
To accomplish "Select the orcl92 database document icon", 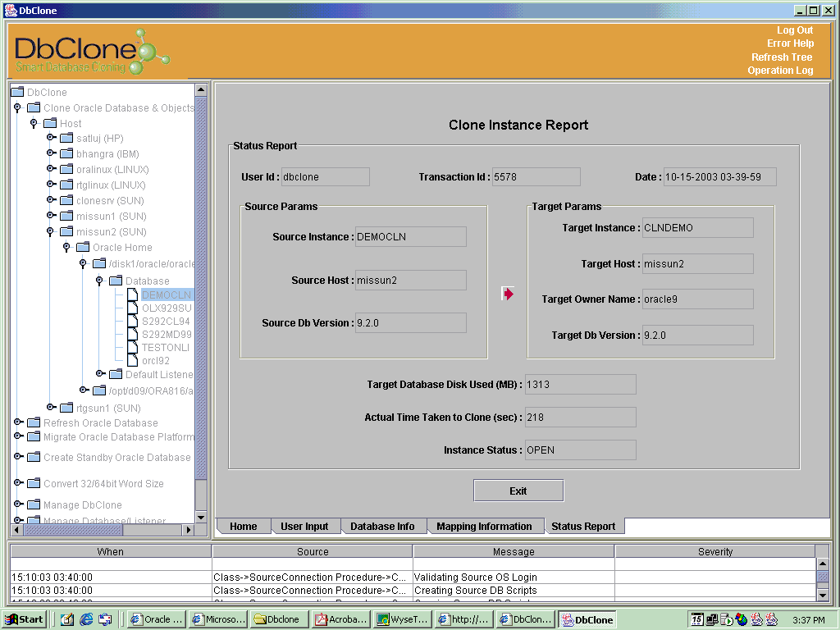I will [x=132, y=361].
